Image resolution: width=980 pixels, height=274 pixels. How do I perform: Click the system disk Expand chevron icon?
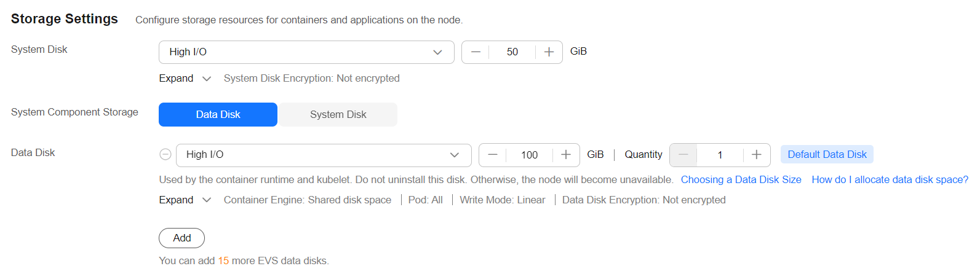click(x=207, y=79)
